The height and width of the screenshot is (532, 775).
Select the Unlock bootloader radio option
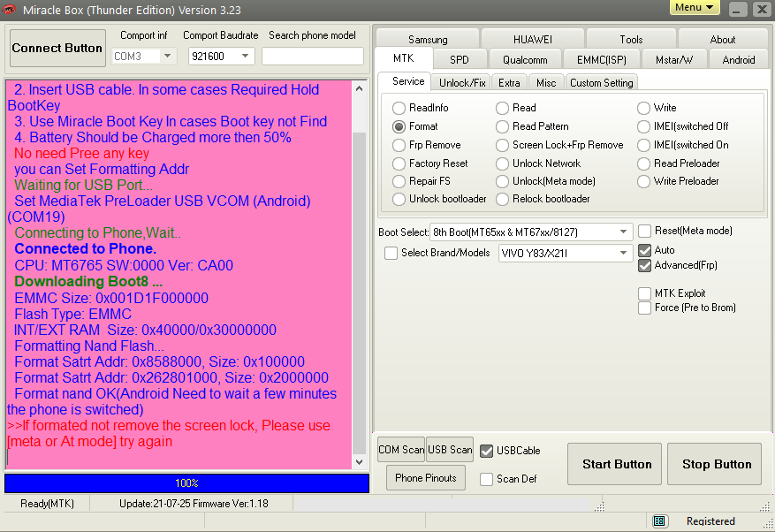click(x=399, y=199)
